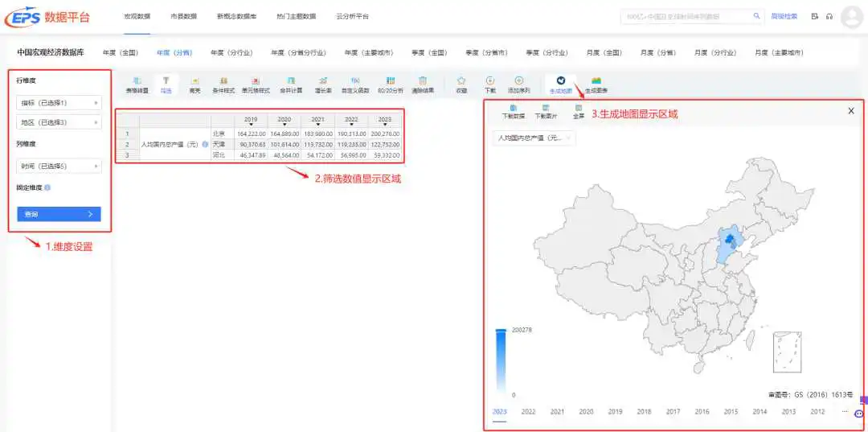Click the document icon beside 高级检索
868x432 pixels.
point(815,17)
